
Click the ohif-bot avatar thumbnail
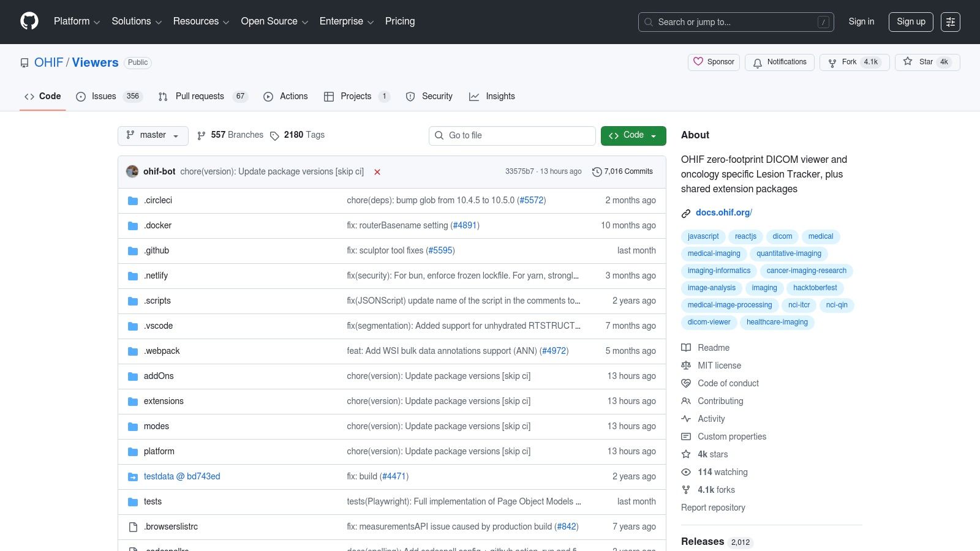point(132,171)
